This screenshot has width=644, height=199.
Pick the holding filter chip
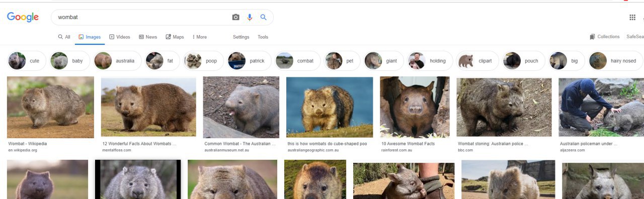[x=430, y=61]
